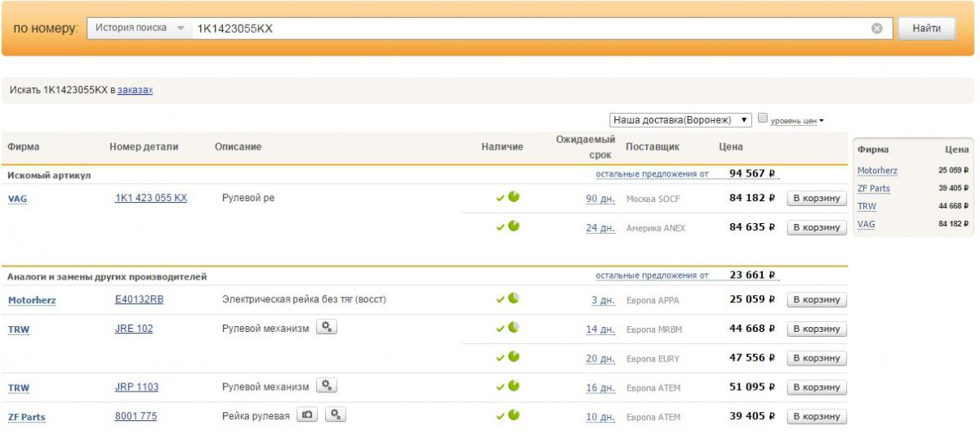Viewport: 980px width, 439px height.
Task: Sort by the Ожидаемый срок column header
Action: (586, 147)
